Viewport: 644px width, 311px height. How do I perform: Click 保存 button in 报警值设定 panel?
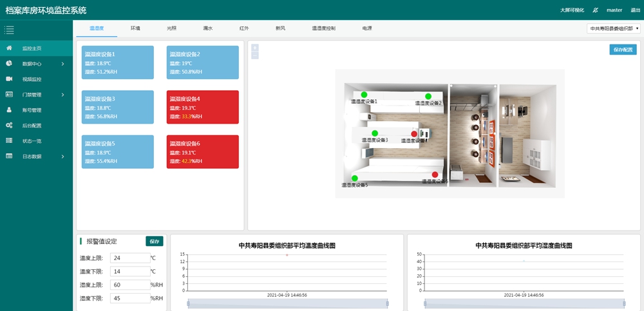tap(155, 241)
